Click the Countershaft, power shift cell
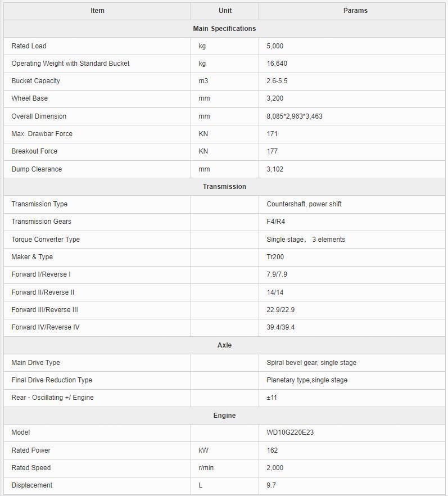Screen dimensions: 448x496 [x=352, y=204]
